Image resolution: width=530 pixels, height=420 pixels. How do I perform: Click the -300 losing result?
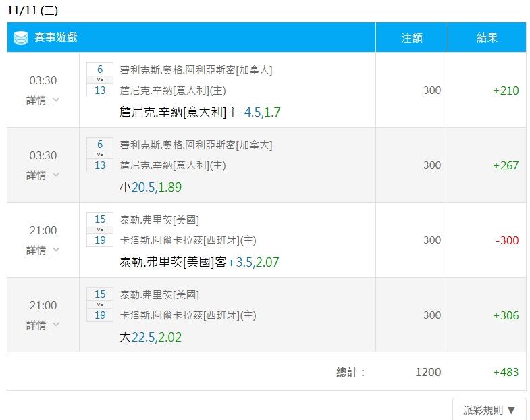point(506,240)
